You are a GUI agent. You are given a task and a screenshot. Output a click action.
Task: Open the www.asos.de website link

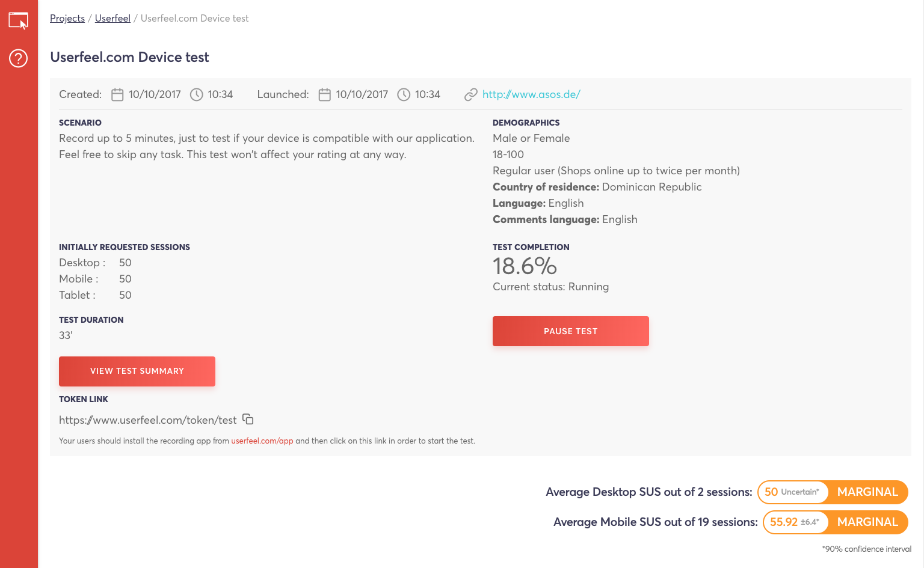[531, 94]
